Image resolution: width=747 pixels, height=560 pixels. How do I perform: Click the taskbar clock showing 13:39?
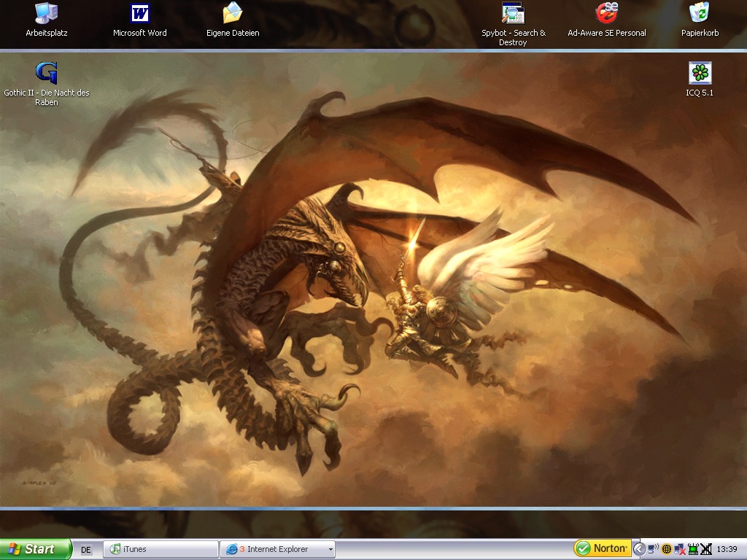pyautogui.click(x=727, y=549)
